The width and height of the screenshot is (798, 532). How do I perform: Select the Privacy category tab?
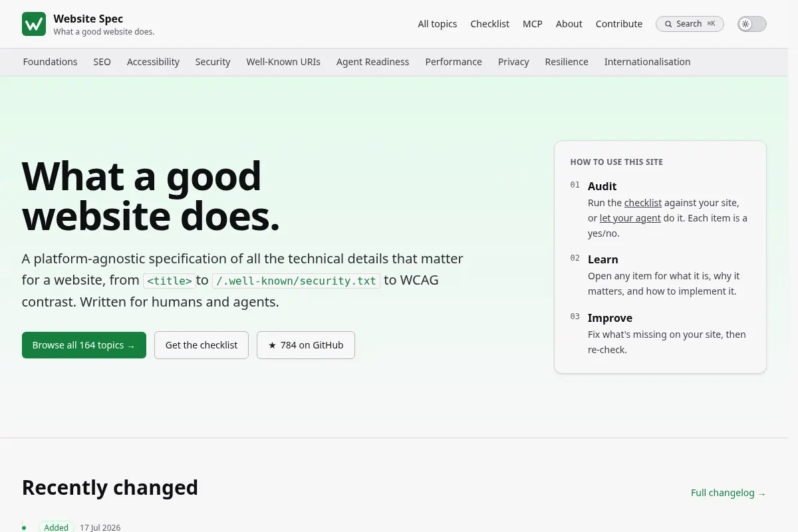pyautogui.click(x=513, y=62)
